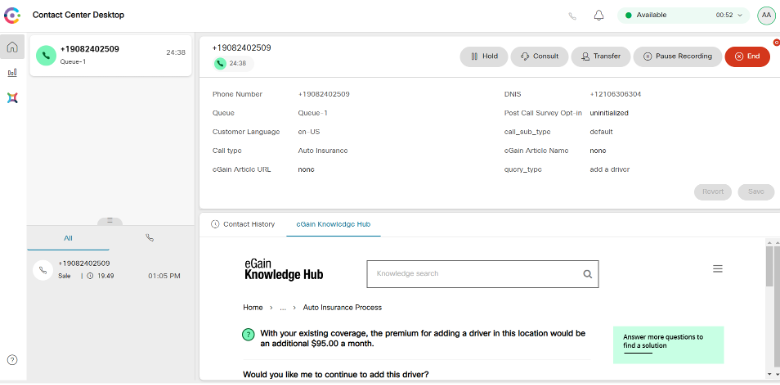Click the eGain Knowledge Hub logo

[x=284, y=270]
